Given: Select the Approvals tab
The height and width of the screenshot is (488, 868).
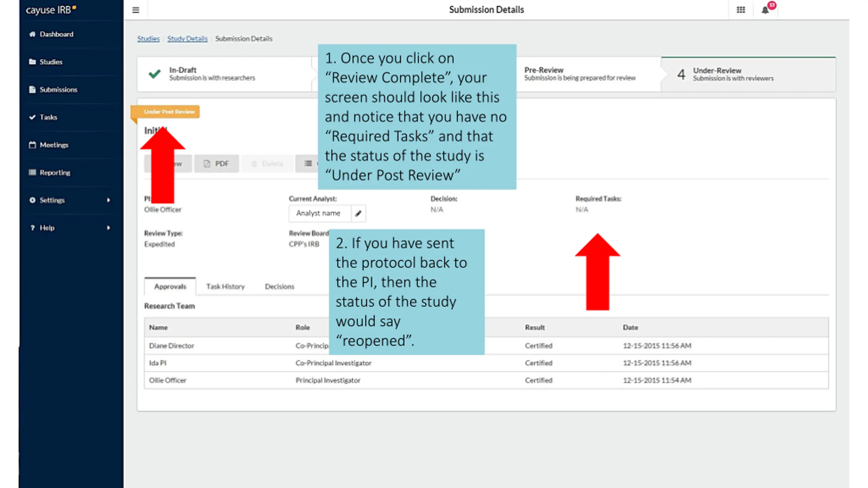Looking at the screenshot, I should pos(170,287).
